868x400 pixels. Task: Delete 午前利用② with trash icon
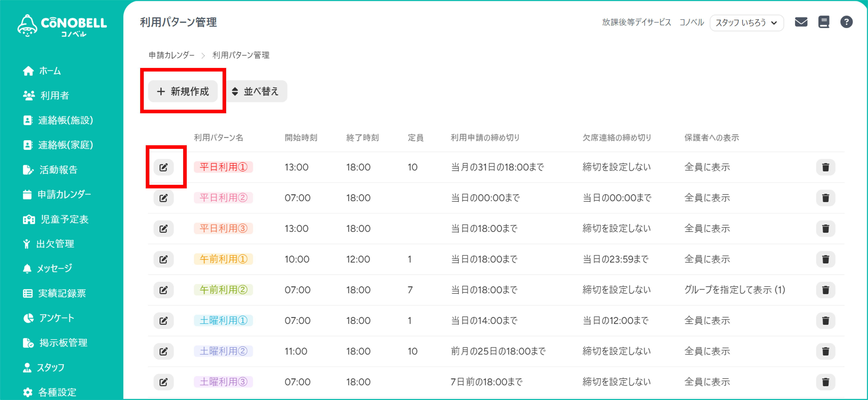click(826, 290)
